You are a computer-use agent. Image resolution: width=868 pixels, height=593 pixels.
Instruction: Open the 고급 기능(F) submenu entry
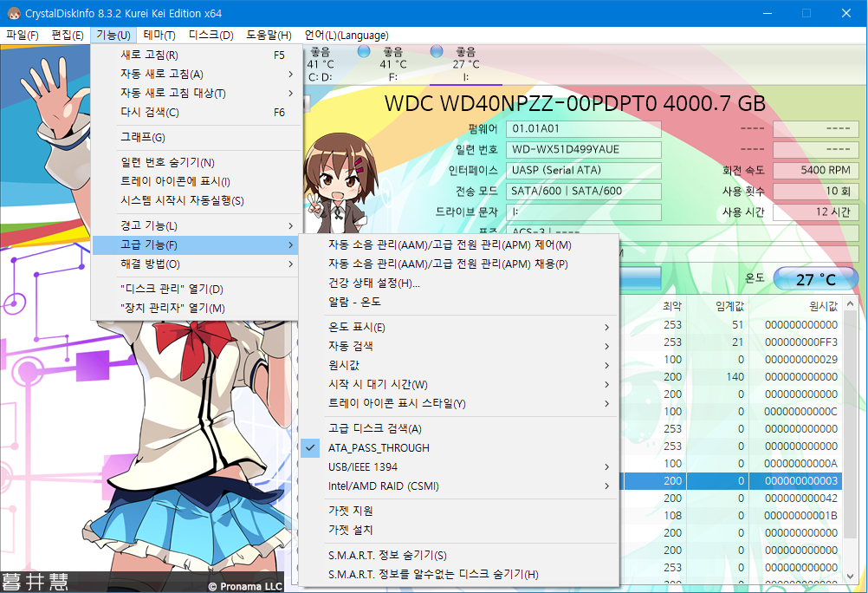click(197, 245)
